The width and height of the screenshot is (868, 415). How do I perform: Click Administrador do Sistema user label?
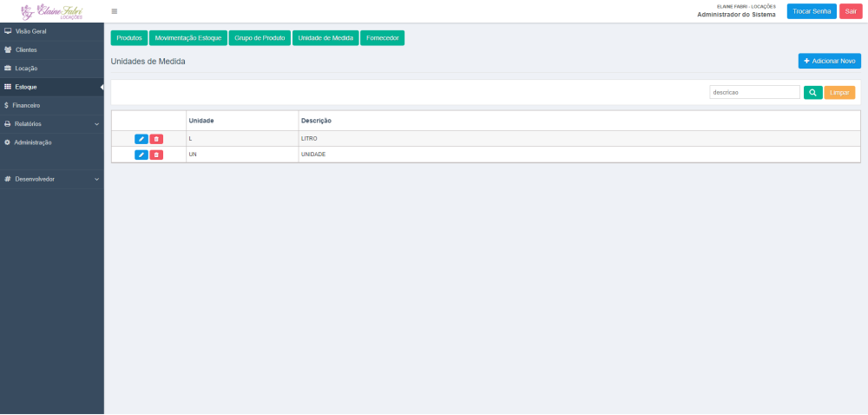tap(736, 15)
